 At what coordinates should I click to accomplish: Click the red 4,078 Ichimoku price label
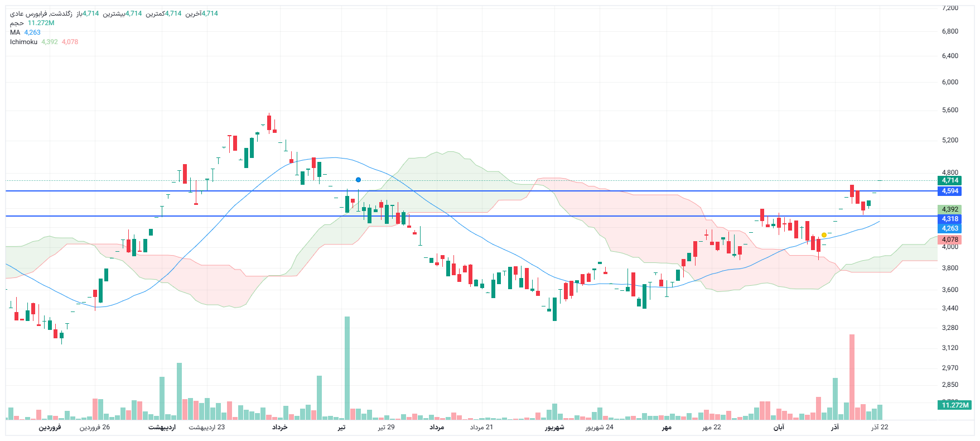pos(949,239)
